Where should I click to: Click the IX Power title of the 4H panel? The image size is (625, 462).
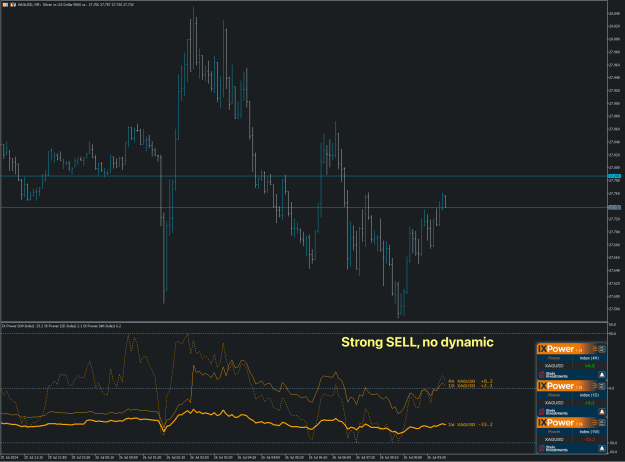coord(556,349)
